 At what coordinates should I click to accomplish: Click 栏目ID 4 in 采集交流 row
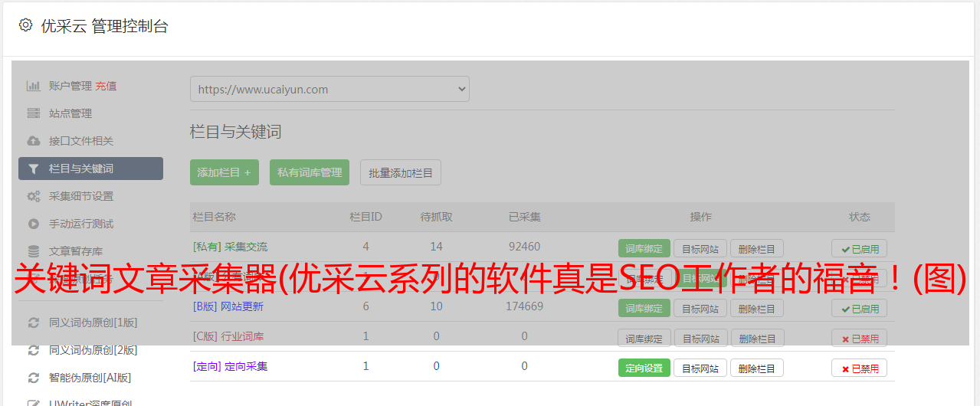(x=365, y=247)
